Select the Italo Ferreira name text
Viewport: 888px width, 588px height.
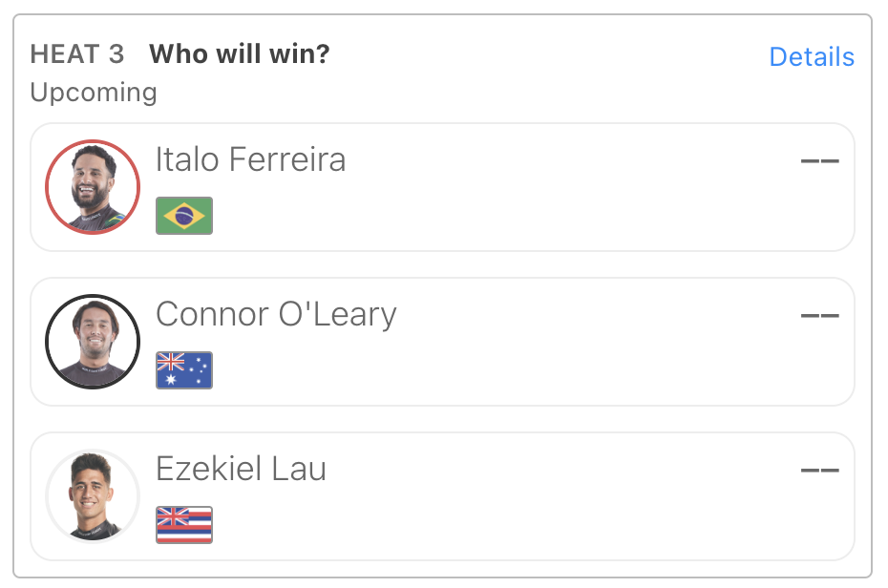250,159
